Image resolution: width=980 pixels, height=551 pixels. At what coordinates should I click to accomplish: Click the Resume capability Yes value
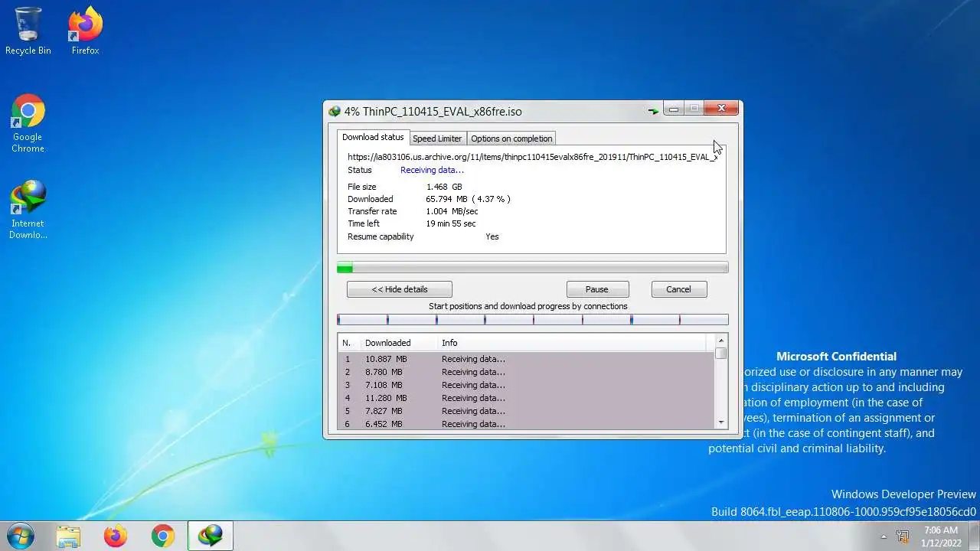coord(492,236)
